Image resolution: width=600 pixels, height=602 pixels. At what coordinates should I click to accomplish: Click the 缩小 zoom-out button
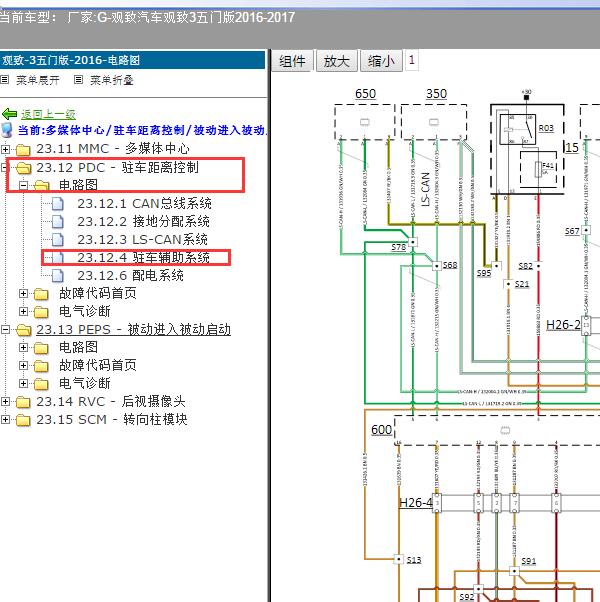point(381,61)
